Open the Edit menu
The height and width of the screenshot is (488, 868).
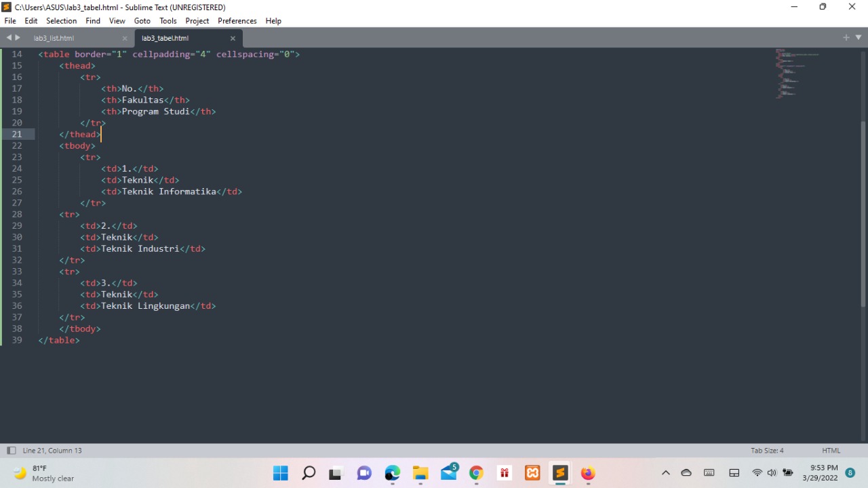(x=31, y=21)
